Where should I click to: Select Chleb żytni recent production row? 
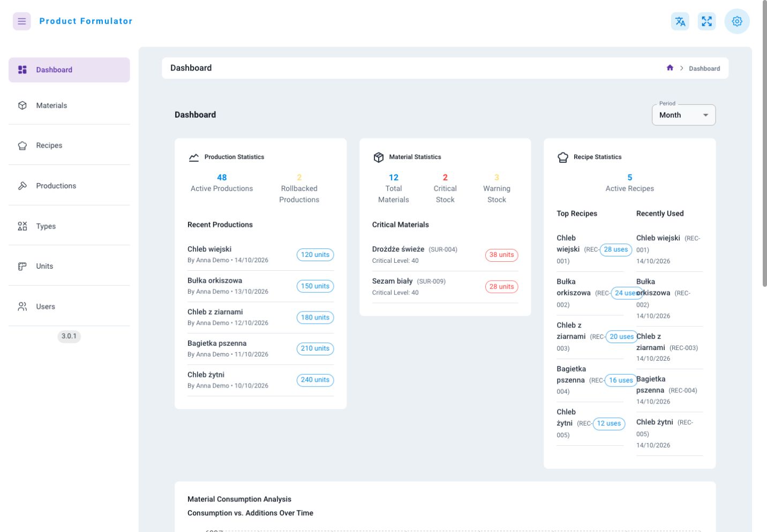[x=260, y=381]
